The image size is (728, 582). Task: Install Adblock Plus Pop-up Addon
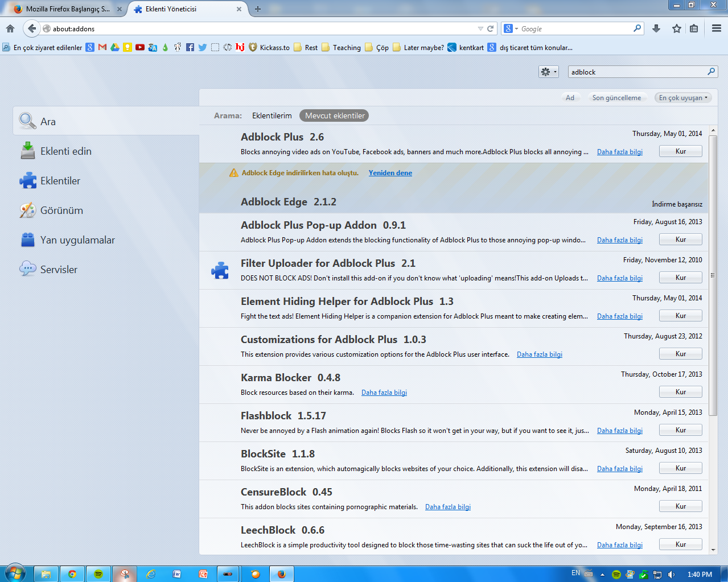coord(681,240)
